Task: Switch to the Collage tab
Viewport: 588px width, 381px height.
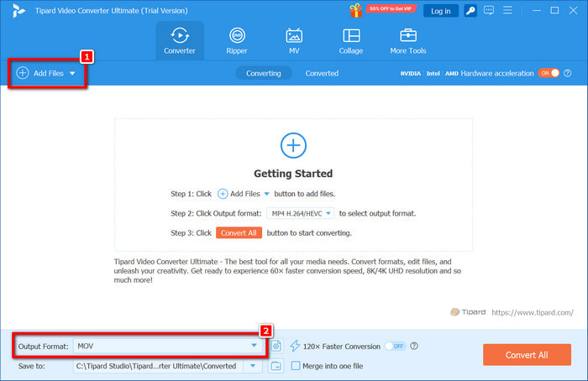Action: [x=351, y=41]
